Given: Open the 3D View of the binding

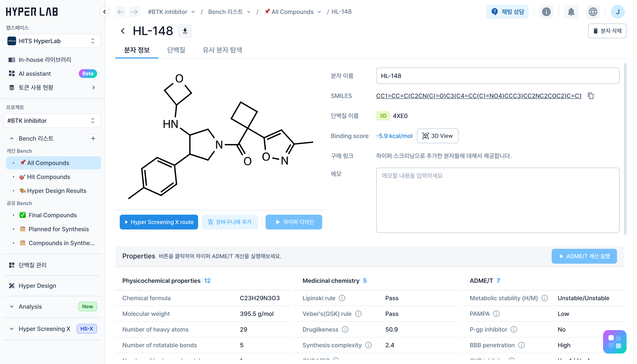Looking at the screenshot, I should click(x=437, y=136).
